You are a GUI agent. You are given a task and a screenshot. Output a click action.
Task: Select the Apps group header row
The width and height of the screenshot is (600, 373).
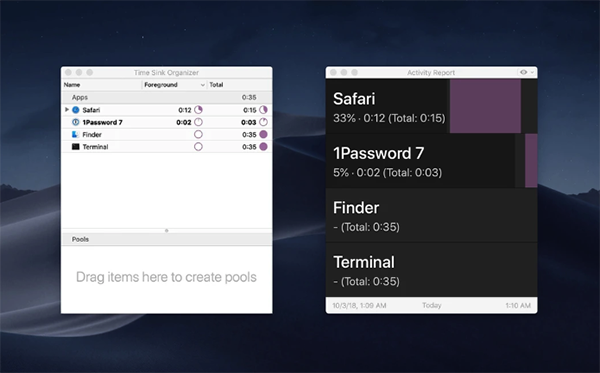click(x=166, y=98)
